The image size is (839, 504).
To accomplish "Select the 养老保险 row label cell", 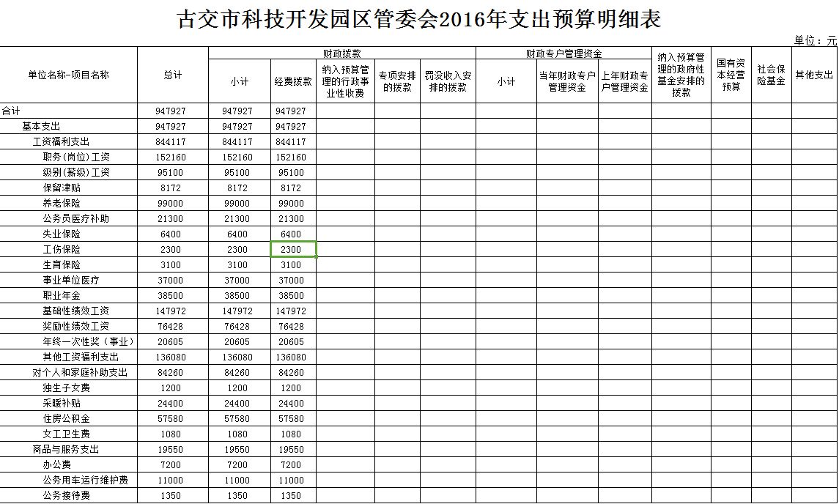I will pos(62,204).
